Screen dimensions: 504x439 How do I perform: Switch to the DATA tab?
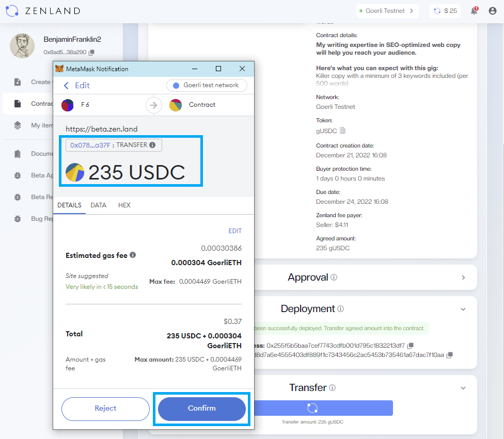point(98,205)
